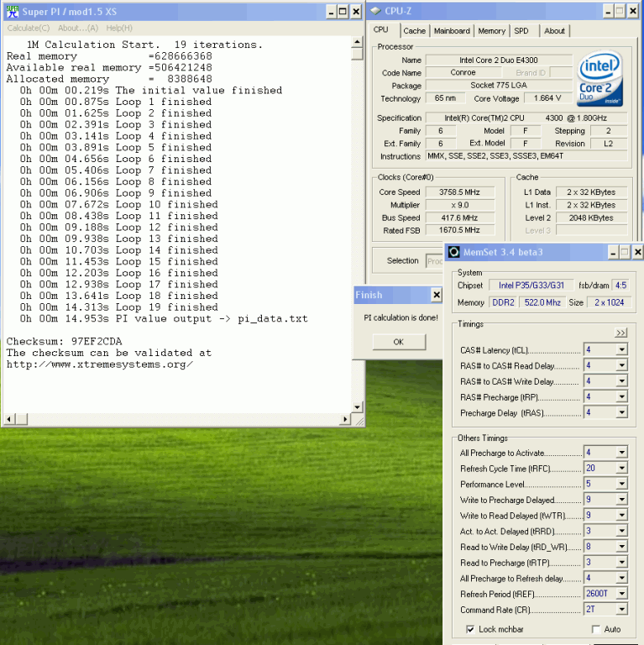Viewport: 644px width, 645px height.
Task: Click the MemSet Size 2 x 1024 field
Action: [x=609, y=302]
